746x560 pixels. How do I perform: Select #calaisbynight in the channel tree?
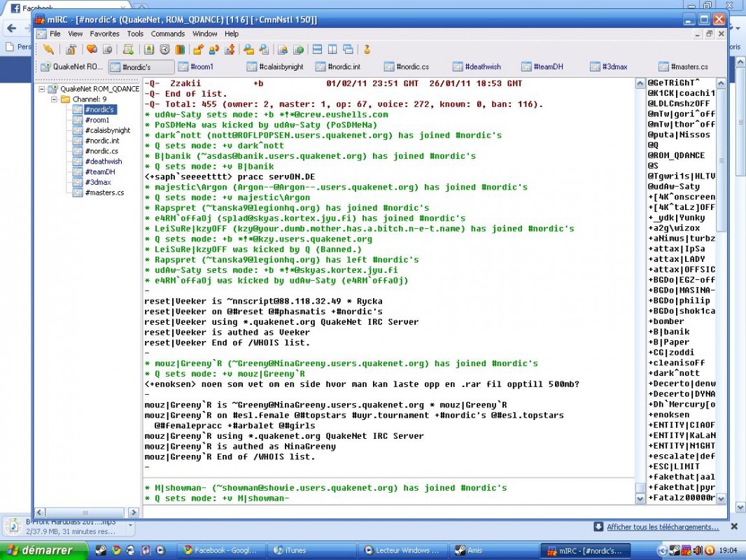coord(107,130)
